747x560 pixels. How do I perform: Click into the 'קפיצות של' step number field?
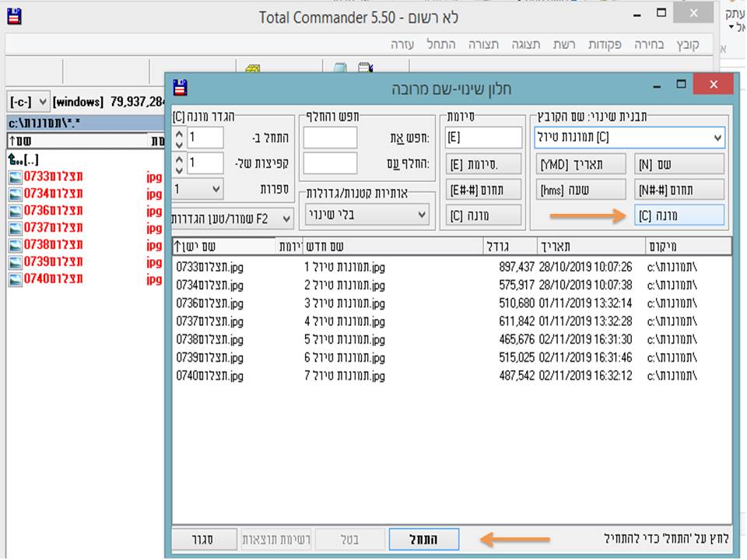(205, 163)
